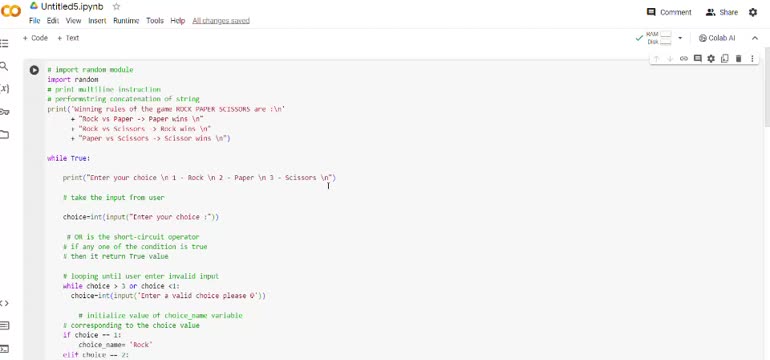Screen dimensions: 770x360
Task: Open the terminal icon at bottom left
Action: pyautogui.click(x=4, y=349)
